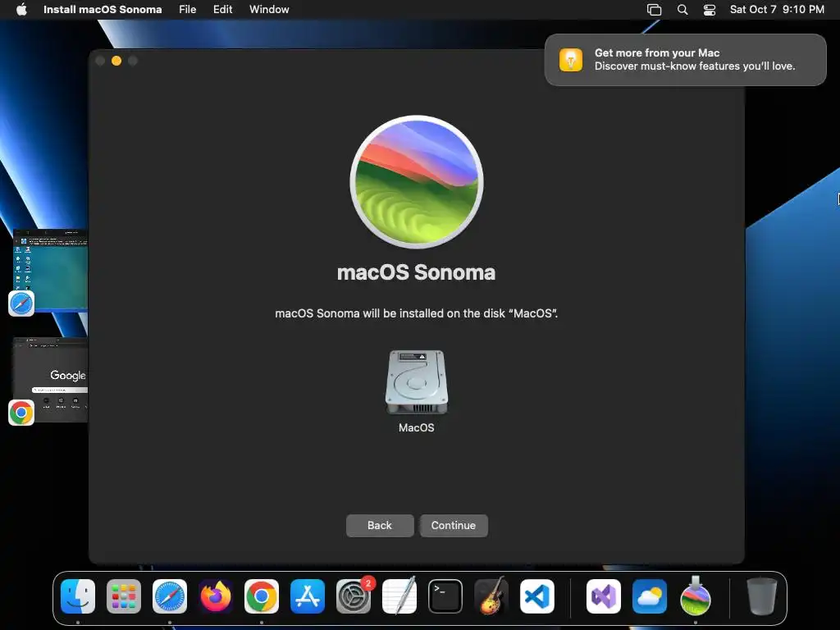
Task: Open the Window menu
Action: (269, 9)
